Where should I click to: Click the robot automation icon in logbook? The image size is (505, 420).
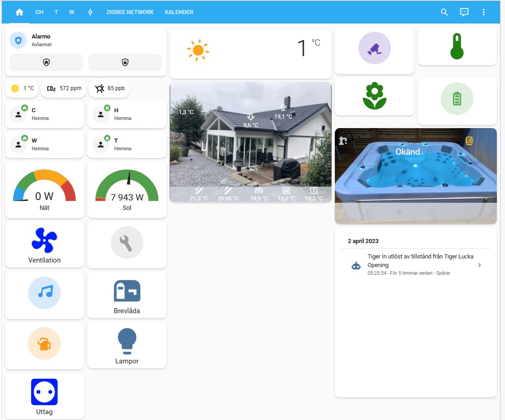pyautogui.click(x=356, y=265)
